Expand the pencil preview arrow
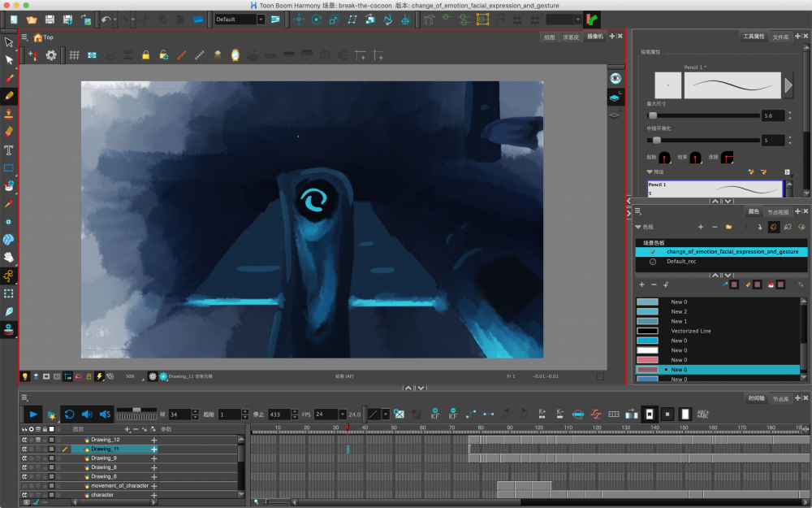Screen dimensions: 812x508 [788, 85]
